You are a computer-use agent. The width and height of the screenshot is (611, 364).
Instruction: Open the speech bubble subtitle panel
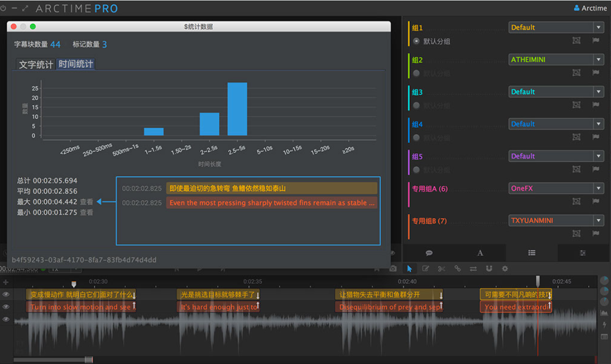(x=429, y=253)
